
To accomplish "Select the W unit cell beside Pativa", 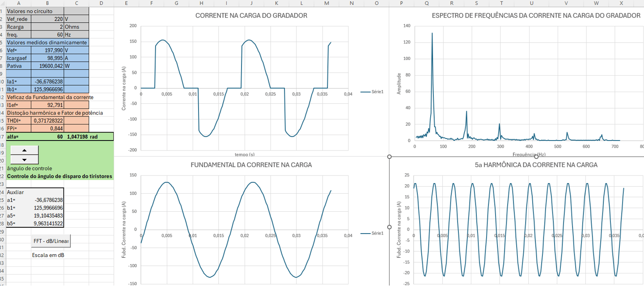I will (x=76, y=66).
